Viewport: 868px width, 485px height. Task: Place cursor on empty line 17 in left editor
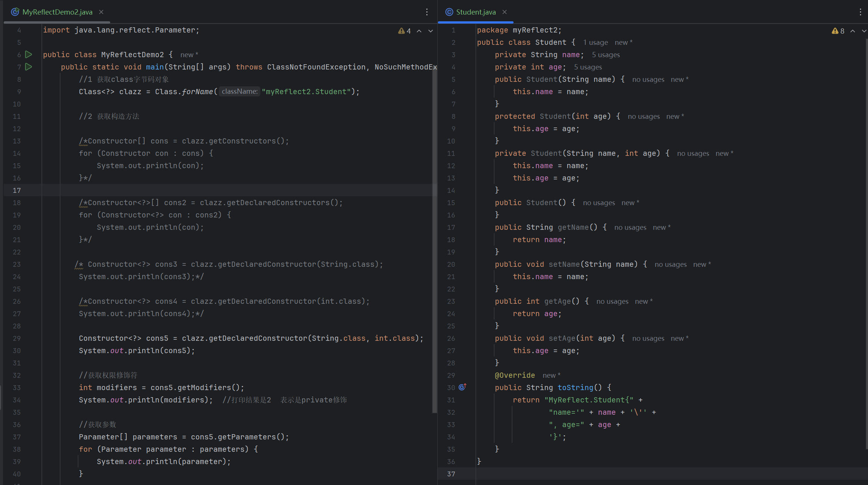(224, 190)
